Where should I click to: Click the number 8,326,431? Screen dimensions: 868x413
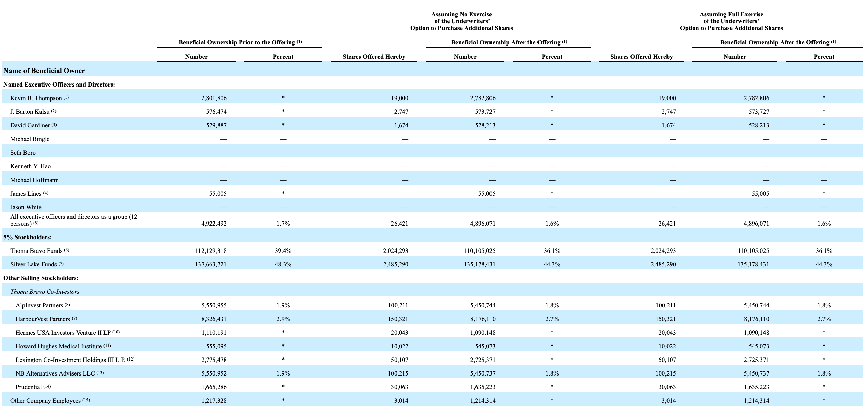tap(214, 319)
